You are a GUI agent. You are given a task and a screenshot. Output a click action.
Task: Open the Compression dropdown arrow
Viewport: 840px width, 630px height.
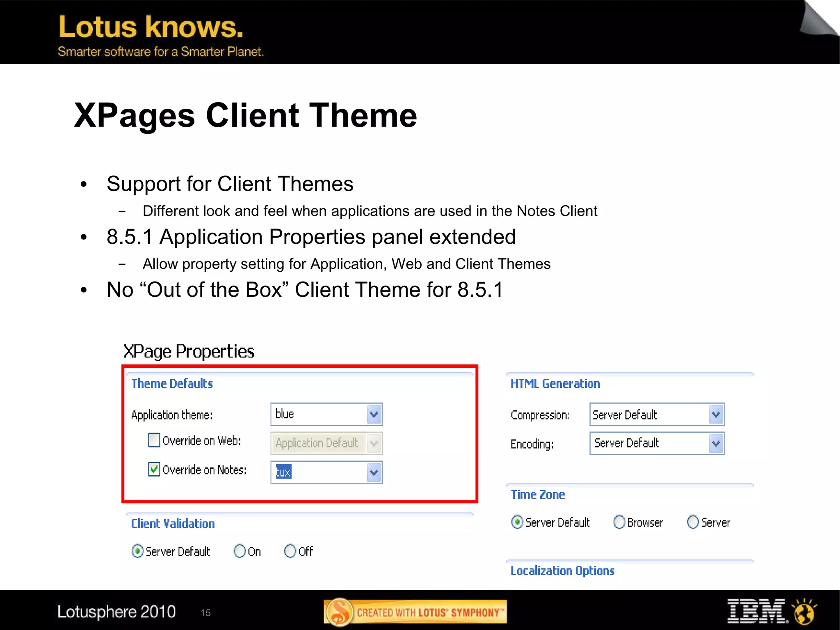716,415
